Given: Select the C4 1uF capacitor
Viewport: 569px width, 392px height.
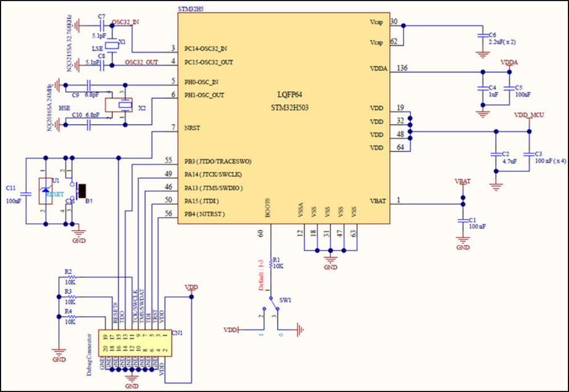Looking at the screenshot, I should [x=482, y=88].
